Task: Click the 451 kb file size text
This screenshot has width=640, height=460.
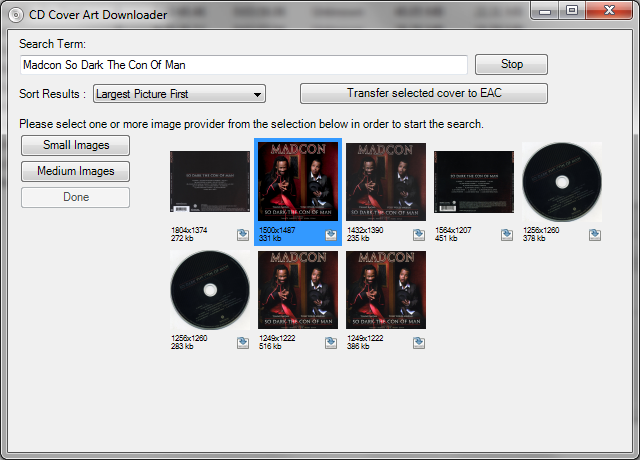Action: click(446, 238)
